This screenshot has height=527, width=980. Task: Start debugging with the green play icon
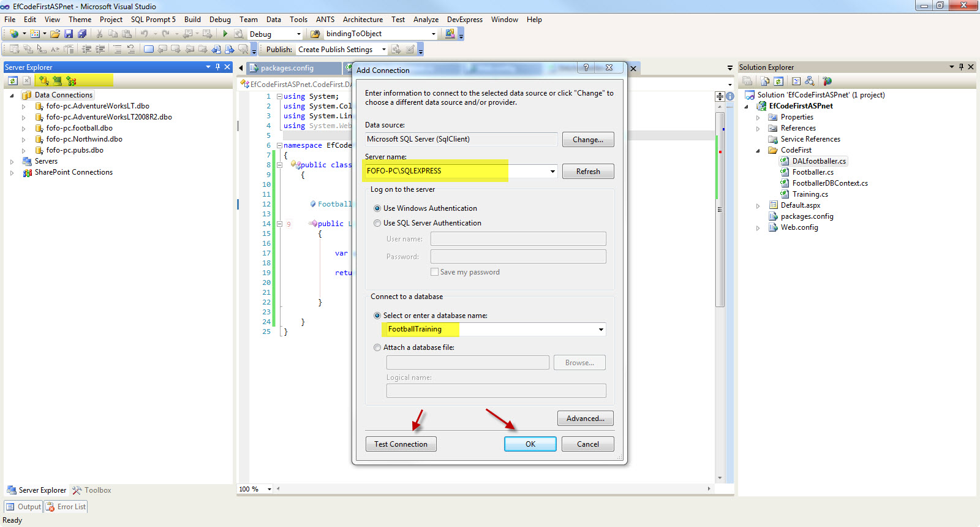225,34
